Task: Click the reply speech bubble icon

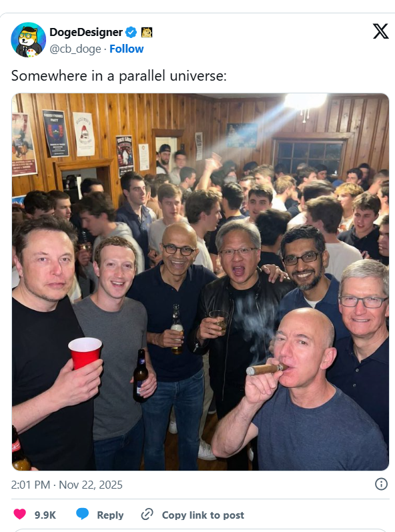Action: point(82,514)
